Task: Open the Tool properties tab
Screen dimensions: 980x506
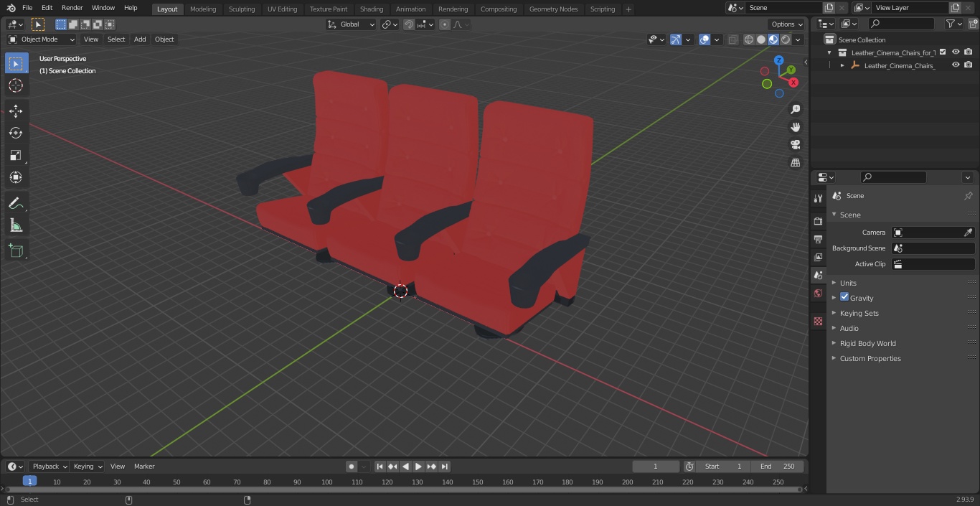Action: [x=818, y=198]
